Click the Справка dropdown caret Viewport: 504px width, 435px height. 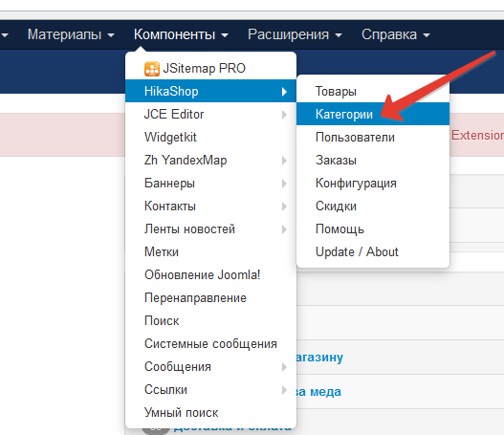(x=427, y=35)
